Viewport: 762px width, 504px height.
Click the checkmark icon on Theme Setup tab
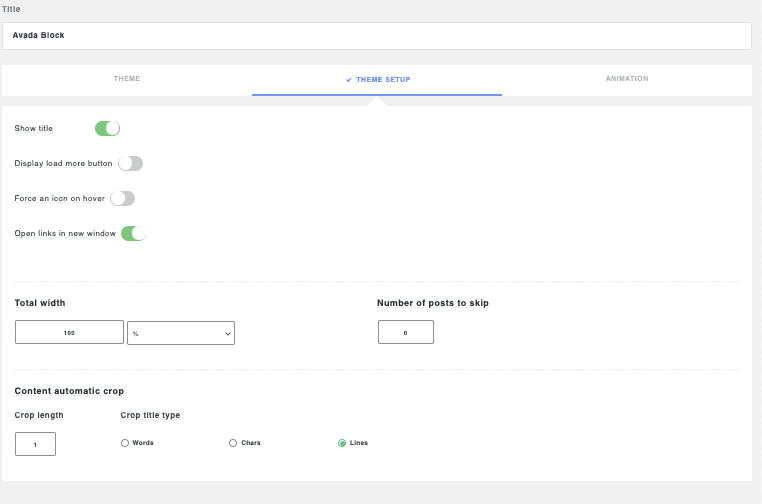tap(349, 80)
